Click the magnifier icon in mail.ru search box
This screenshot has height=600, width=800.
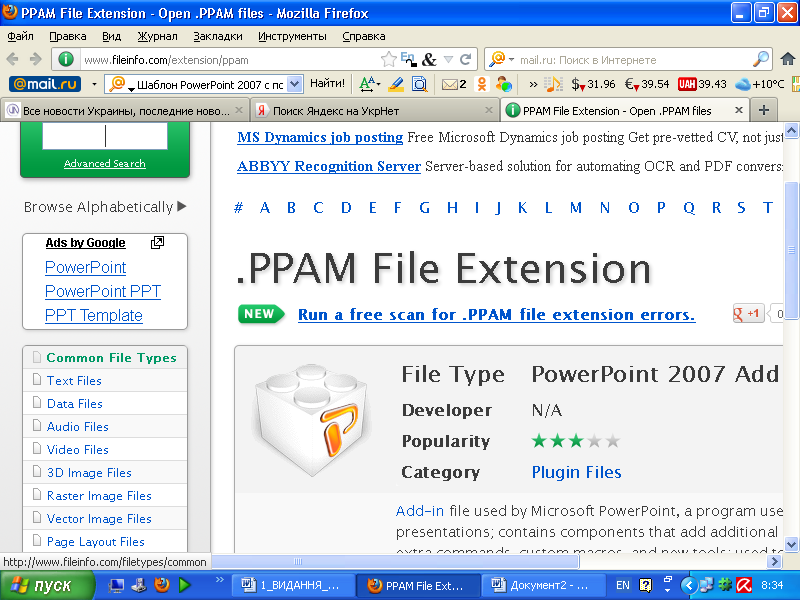point(761,60)
